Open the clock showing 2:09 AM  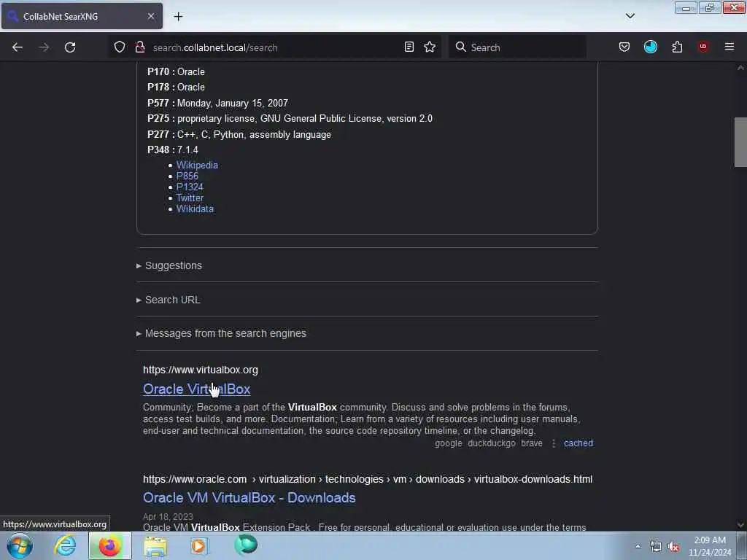pyautogui.click(x=710, y=546)
